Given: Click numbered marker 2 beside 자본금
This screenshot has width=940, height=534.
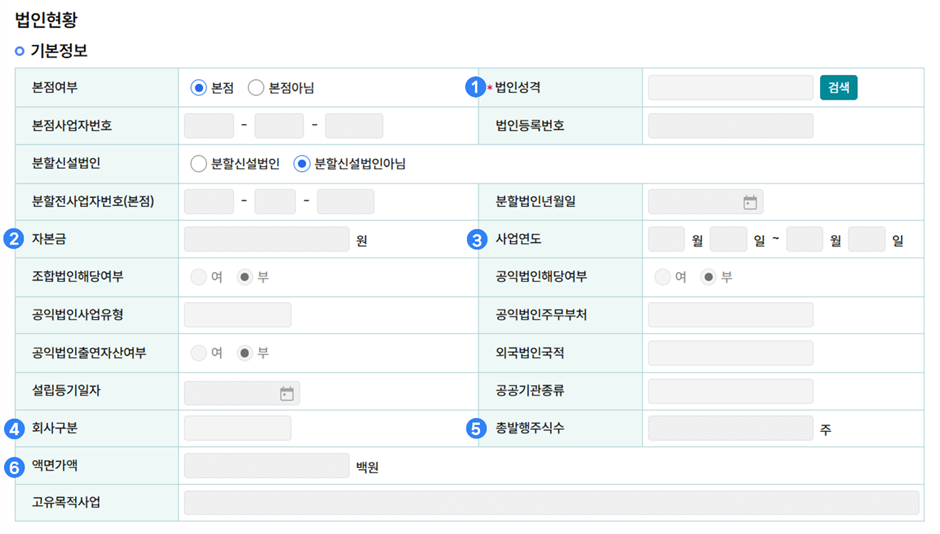Looking at the screenshot, I should coord(14,239).
